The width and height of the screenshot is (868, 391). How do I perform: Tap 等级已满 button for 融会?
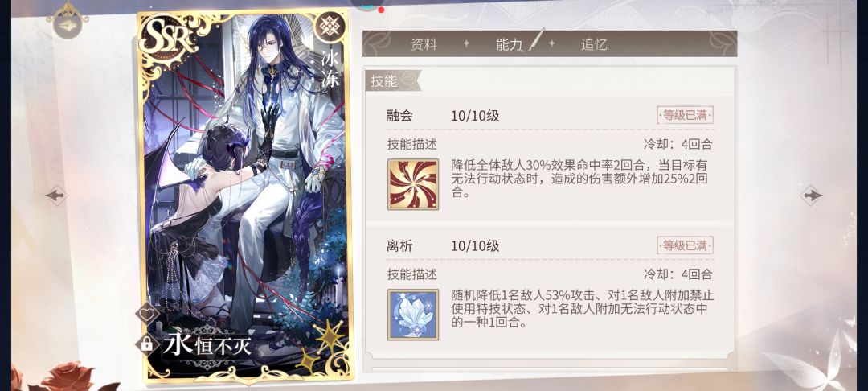685,115
